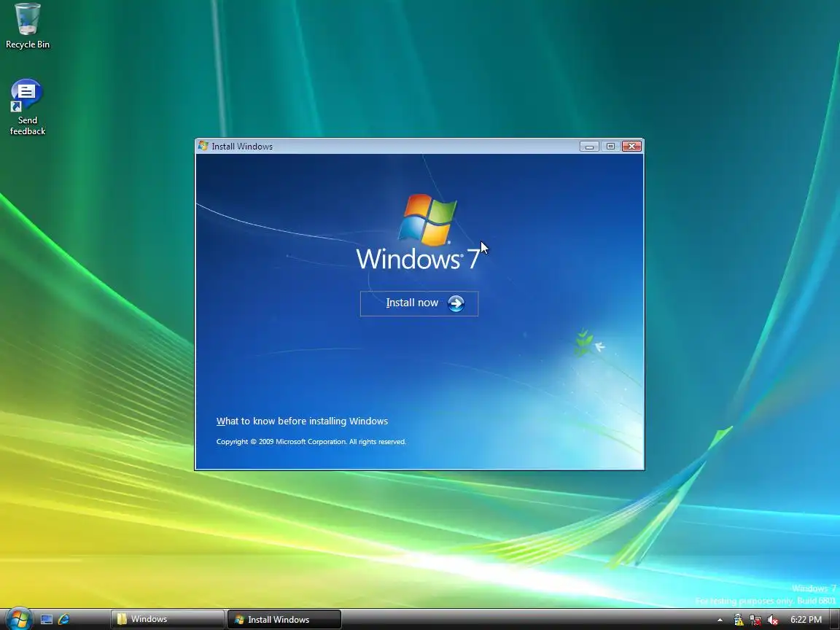Screen dimensions: 840x630
Task: Click the Install now button
Action: 419,303
